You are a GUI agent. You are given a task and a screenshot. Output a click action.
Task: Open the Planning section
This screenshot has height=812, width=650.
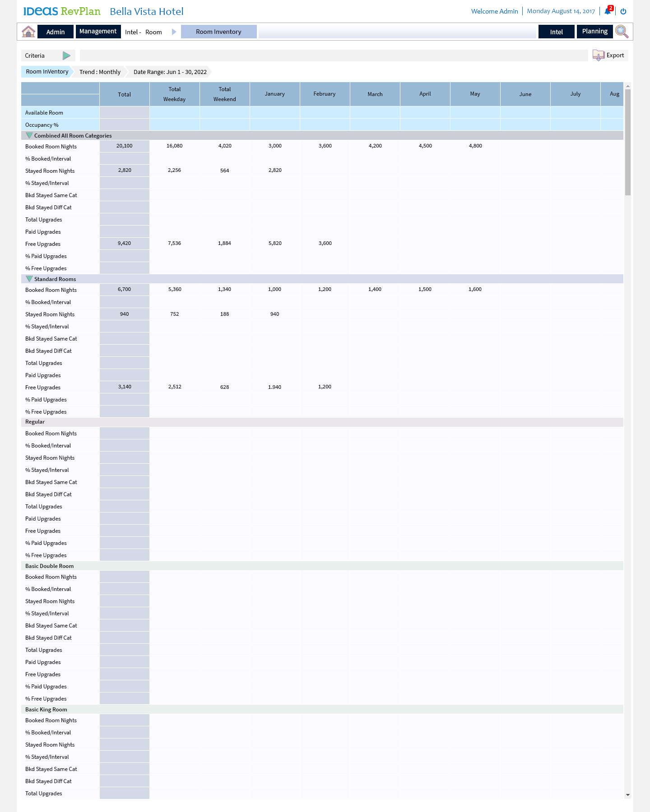[x=594, y=32]
